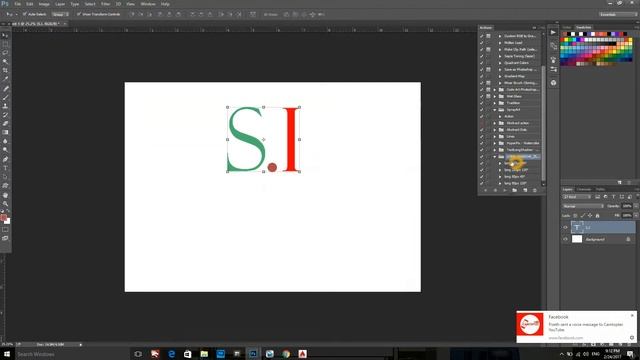Toggle Auto-Select checkbox
Screen dimensions: 640x360
pyautogui.click(x=24, y=14)
